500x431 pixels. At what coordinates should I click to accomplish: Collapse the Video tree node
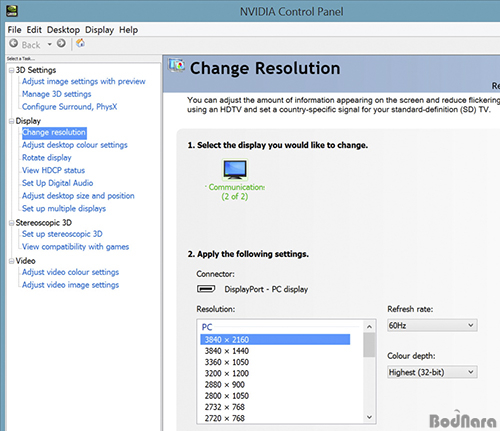11,261
